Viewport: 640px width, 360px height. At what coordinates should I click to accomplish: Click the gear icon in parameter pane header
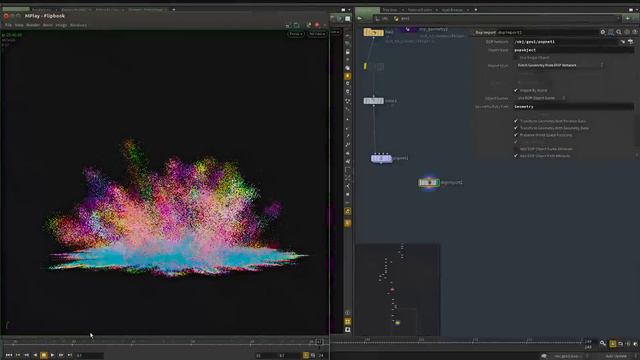(x=603, y=32)
